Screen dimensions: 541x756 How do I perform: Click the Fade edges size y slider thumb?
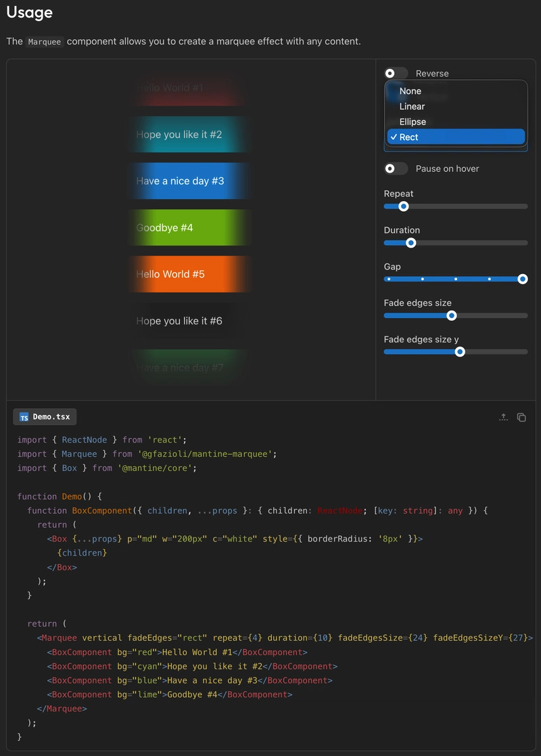point(460,352)
